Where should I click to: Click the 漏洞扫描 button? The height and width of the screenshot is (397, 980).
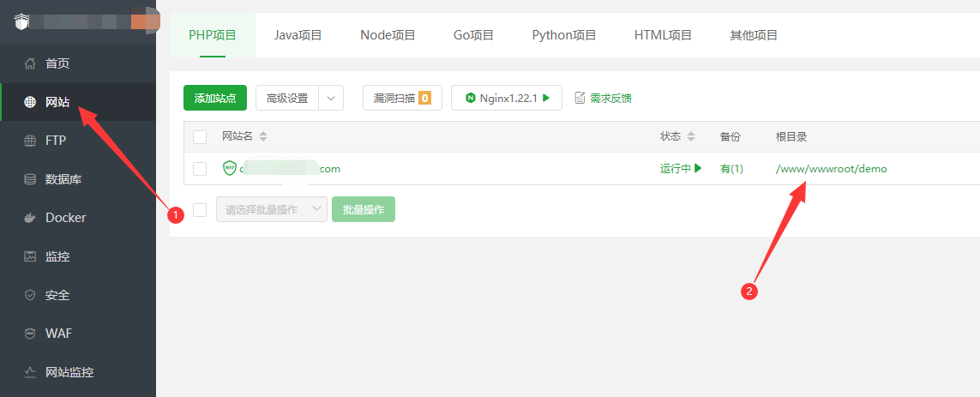402,98
